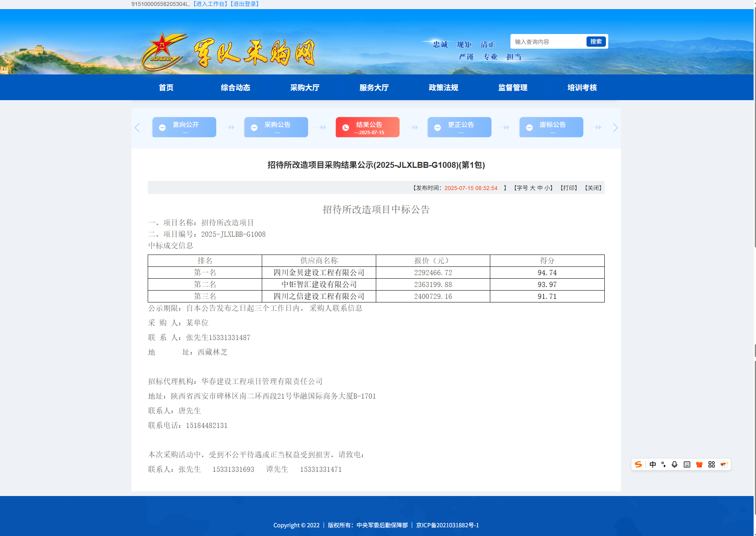Click circle icon on 意向公开 step
This screenshot has height=536, width=756.
coord(162,127)
